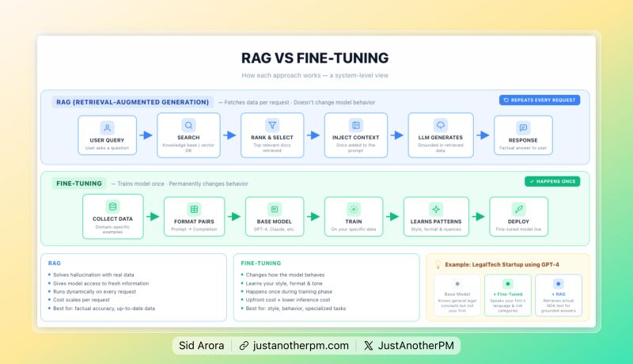Screen dimensions: 633x364
Task: Select the RAG (Retrieval-Augmented Generation) label
Action: pos(132,102)
